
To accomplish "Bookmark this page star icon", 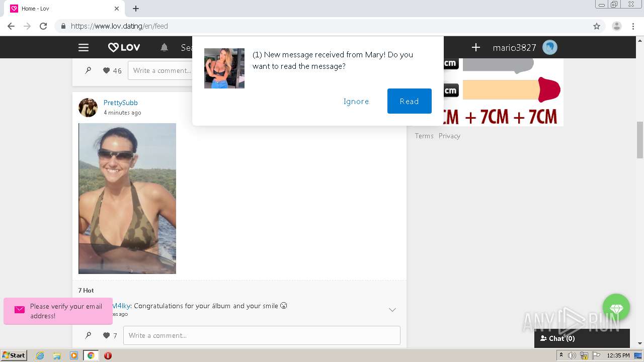I will point(597,26).
